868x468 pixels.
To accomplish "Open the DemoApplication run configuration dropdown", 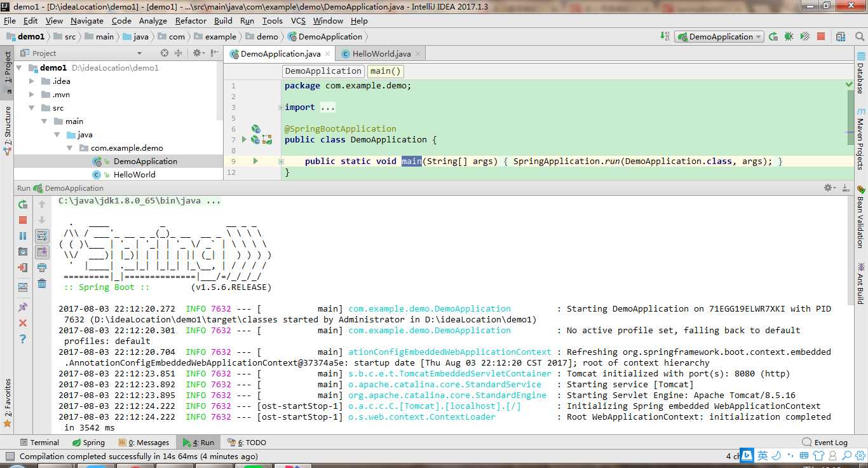I will coord(720,37).
